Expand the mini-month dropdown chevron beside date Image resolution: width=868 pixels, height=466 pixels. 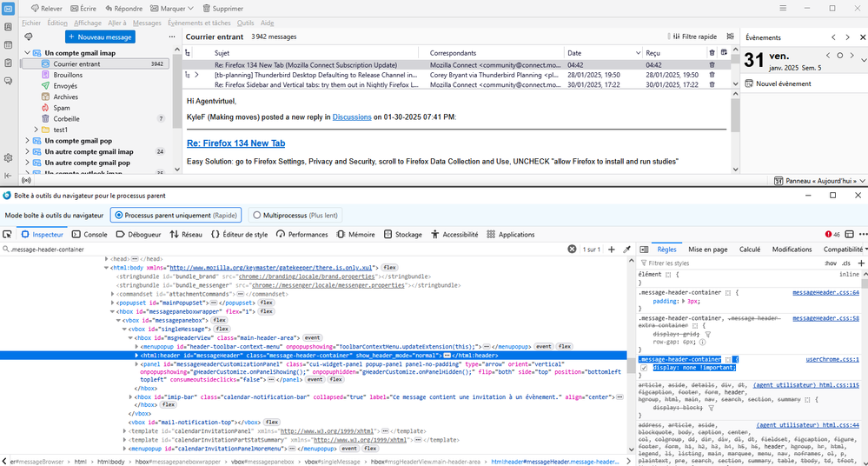[864, 59]
